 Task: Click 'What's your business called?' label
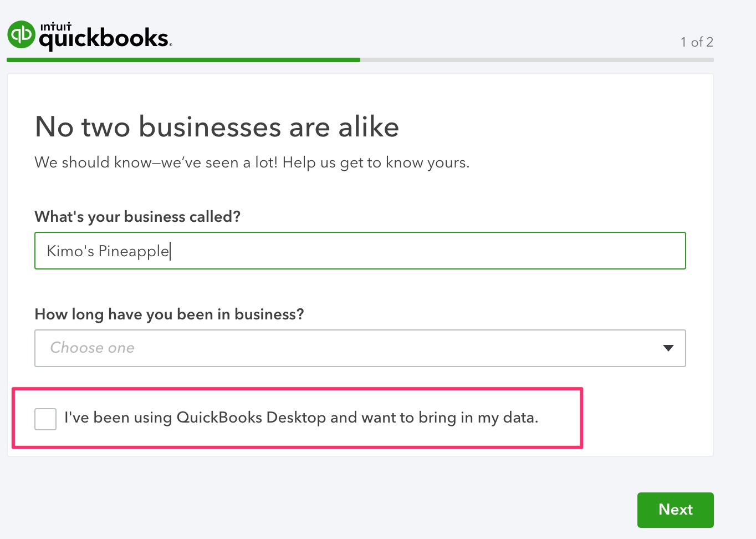coord(137,217)
